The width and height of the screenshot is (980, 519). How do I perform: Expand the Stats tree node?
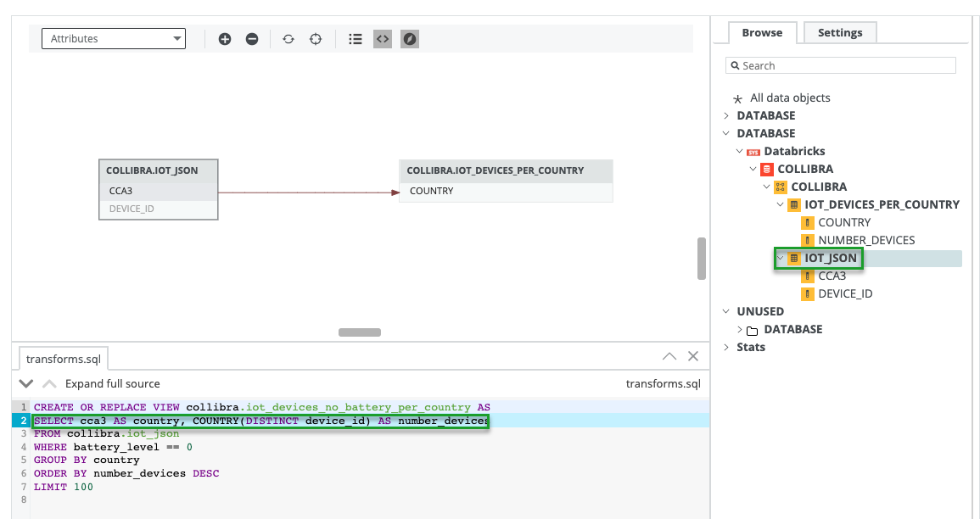point(726,347)
